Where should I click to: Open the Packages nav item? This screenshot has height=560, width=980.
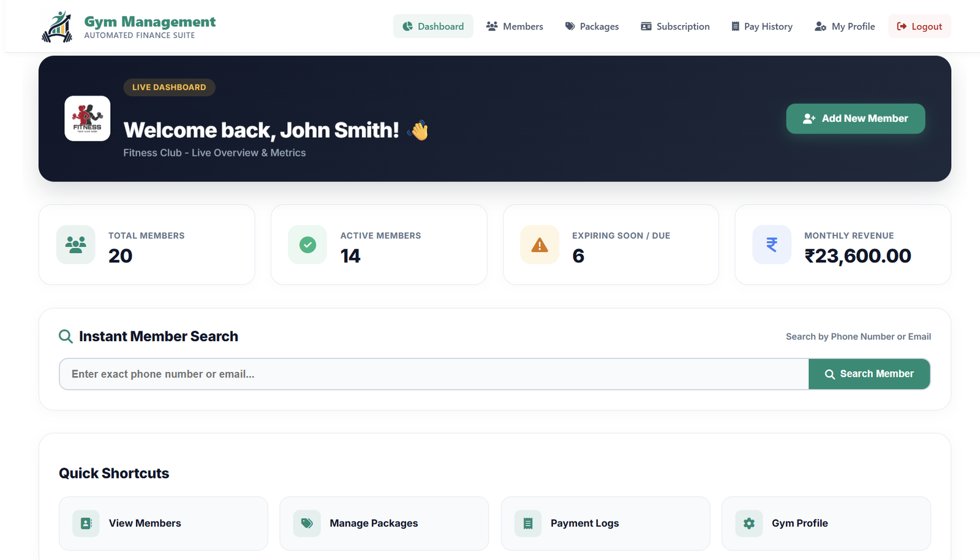(592, 26)
